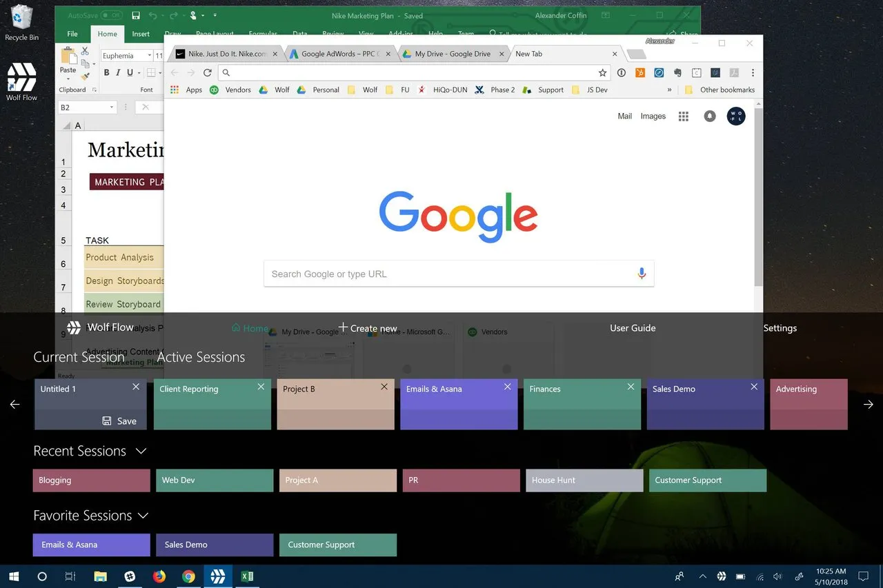Viewport: 883px width, 588px height.
Task: Click the Save disk icon in Excel's title bar
Action: click(136, 15)
